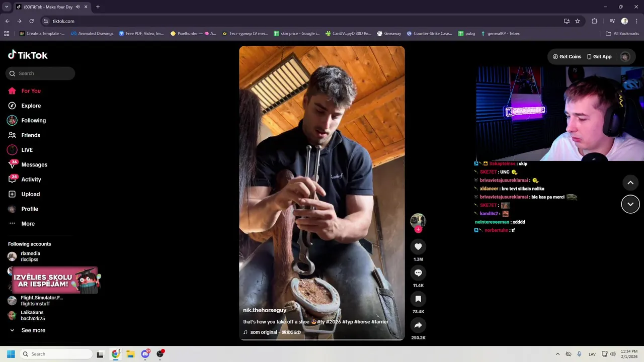Focus the TikTok search field
644x362 pixels.
[x=40, y=73]
